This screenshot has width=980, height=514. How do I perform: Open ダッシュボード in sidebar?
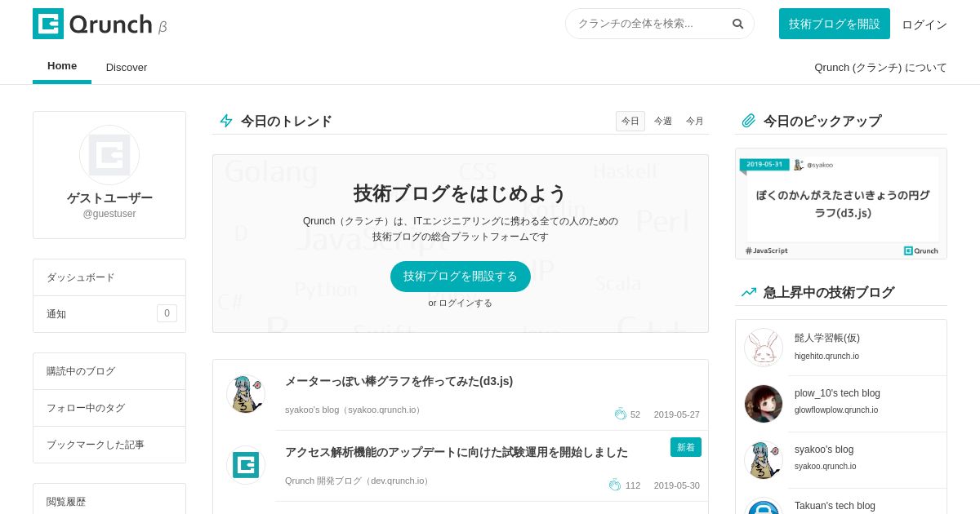coord(109,277)
